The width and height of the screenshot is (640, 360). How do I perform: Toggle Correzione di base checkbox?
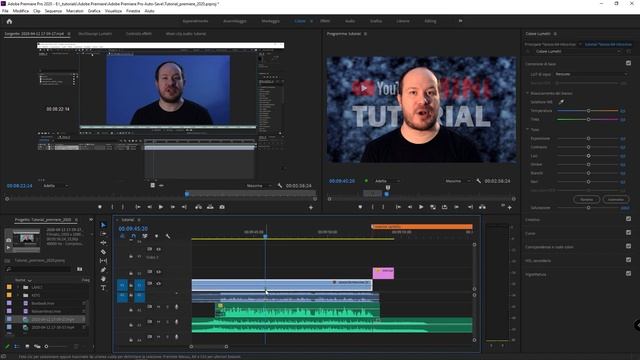(629, 63)
